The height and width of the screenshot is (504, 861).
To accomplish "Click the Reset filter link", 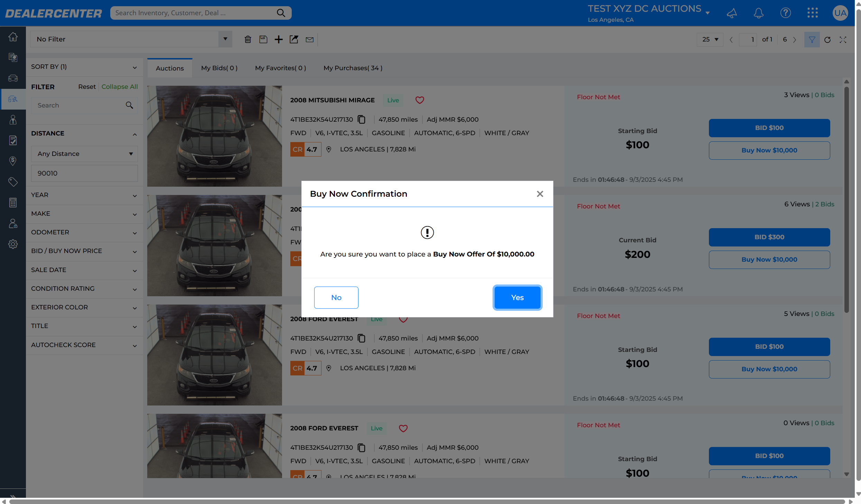I will tap(87, 87).
